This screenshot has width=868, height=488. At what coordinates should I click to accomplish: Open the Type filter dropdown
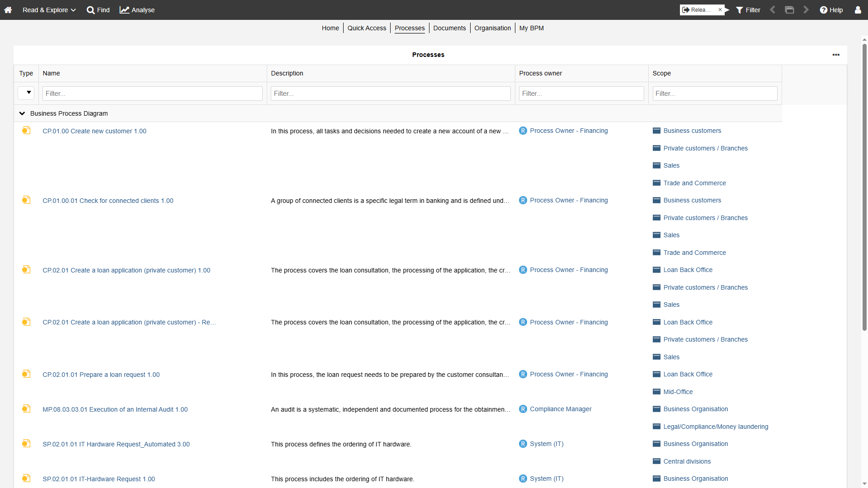point(26,93)
